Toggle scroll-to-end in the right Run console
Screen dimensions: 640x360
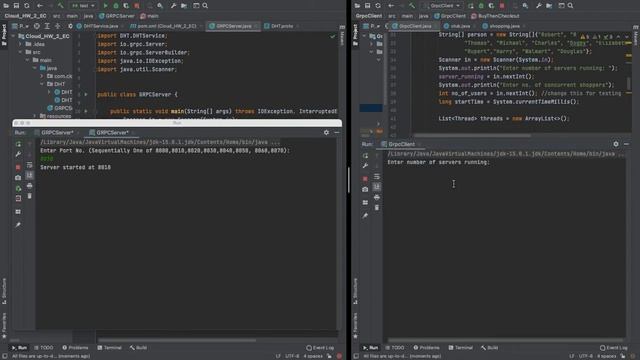(x=377, y=187)
